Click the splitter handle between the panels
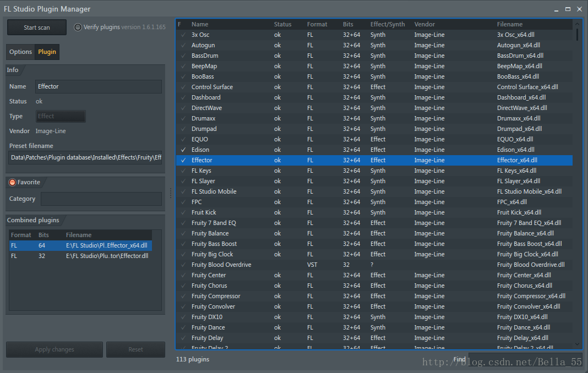Viewport: 588px width, 373px height. coord(171,193)
